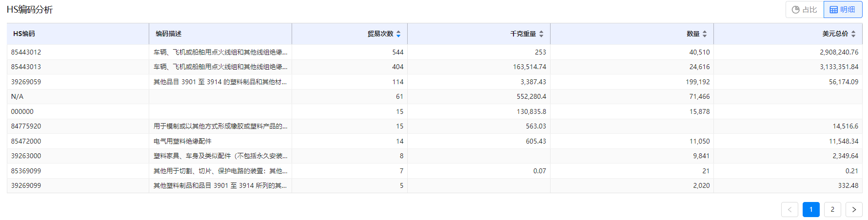Image resolution: width=868 pixels, height=220 pixels.
Task: Click the 数量 column sort icon
Action: point(705,34)
